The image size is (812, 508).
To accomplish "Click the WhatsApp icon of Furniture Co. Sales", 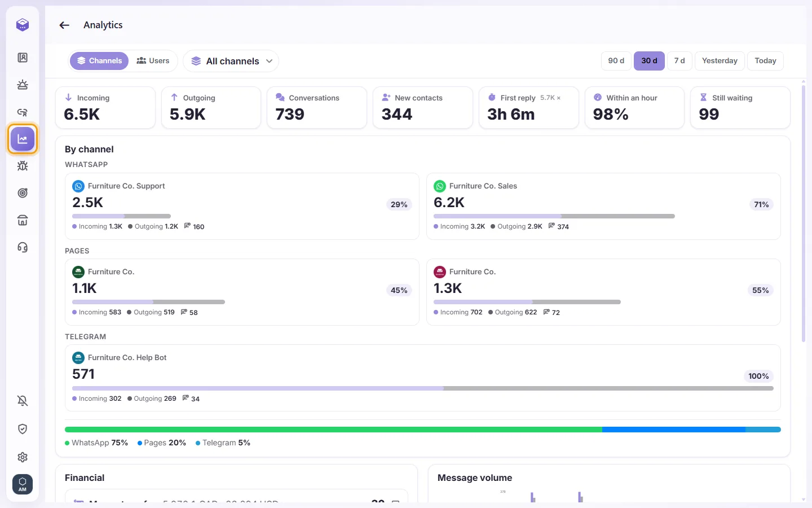I will pos(440,186).
